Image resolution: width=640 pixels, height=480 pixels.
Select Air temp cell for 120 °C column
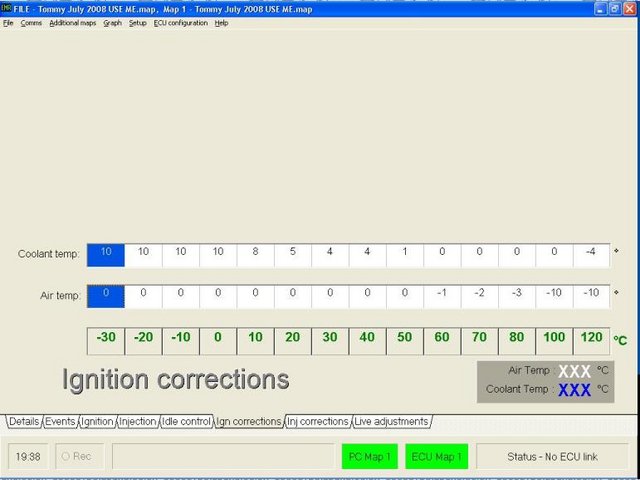(591, 296)
